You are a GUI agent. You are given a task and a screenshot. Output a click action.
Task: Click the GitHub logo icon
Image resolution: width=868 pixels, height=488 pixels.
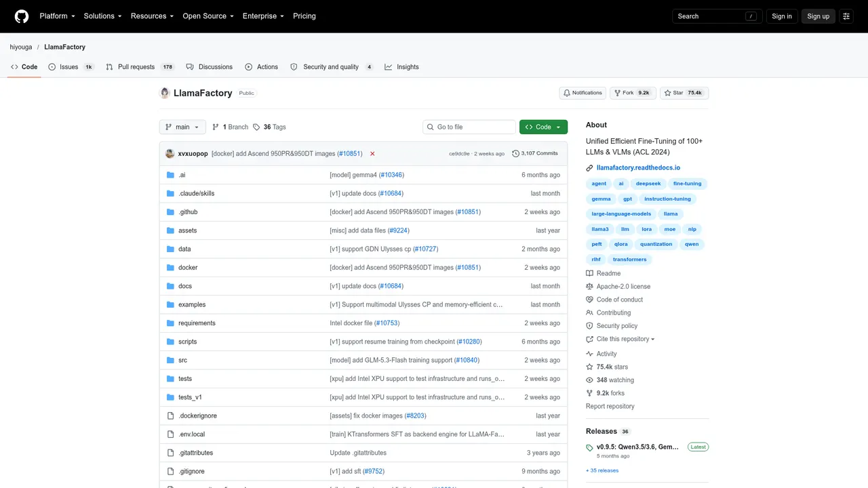click(x=22, y=16)
